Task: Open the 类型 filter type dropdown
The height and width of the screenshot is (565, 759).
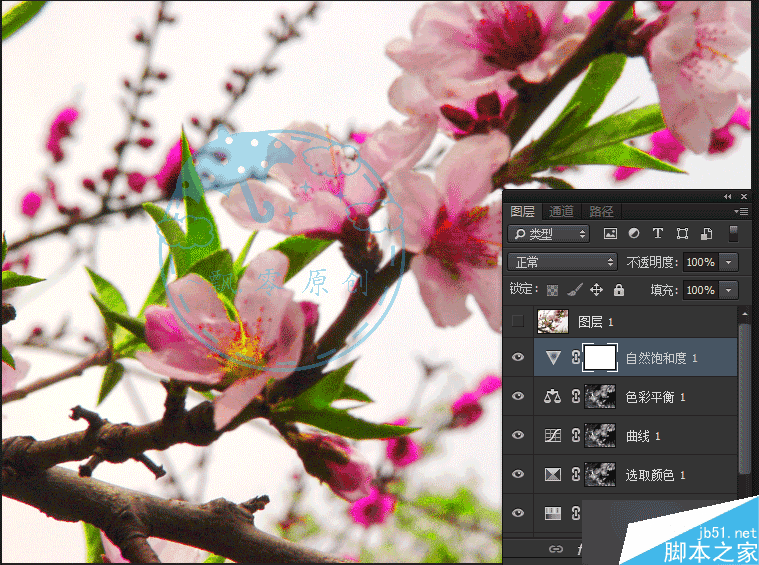Action: [x=548, y=234]
